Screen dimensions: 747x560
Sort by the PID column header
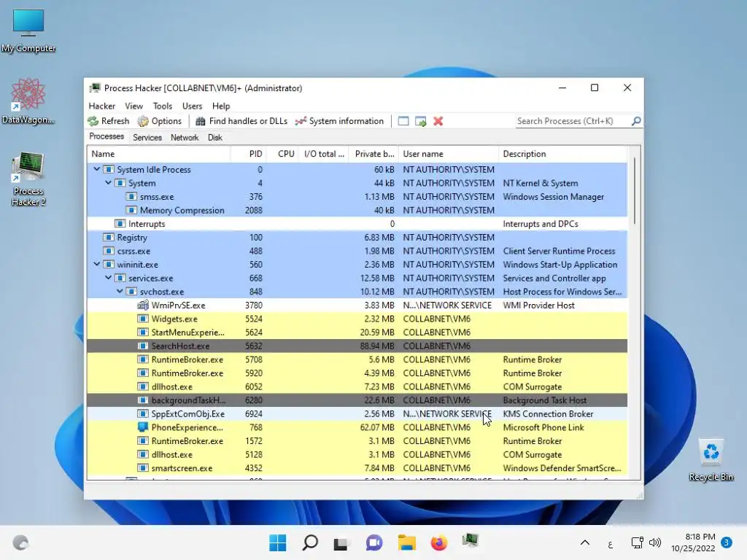pos(248,154)
